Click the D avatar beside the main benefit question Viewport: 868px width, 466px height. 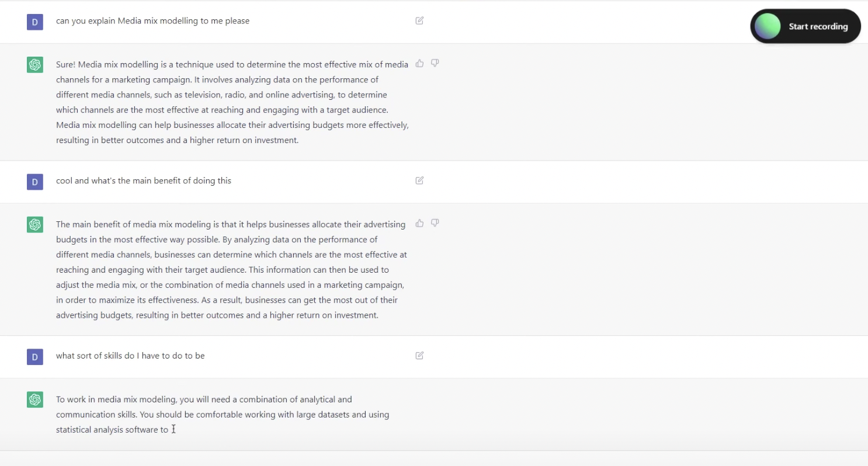coord(34,182)
